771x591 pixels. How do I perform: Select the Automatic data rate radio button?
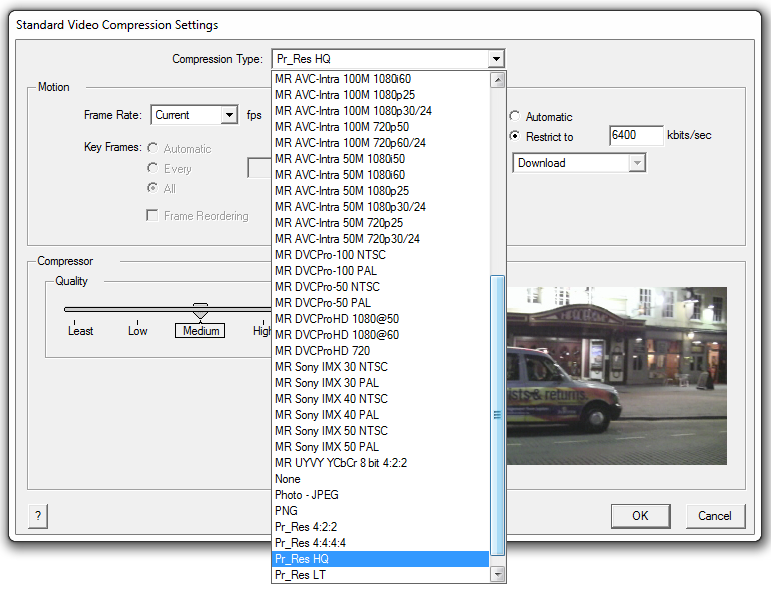515,117
